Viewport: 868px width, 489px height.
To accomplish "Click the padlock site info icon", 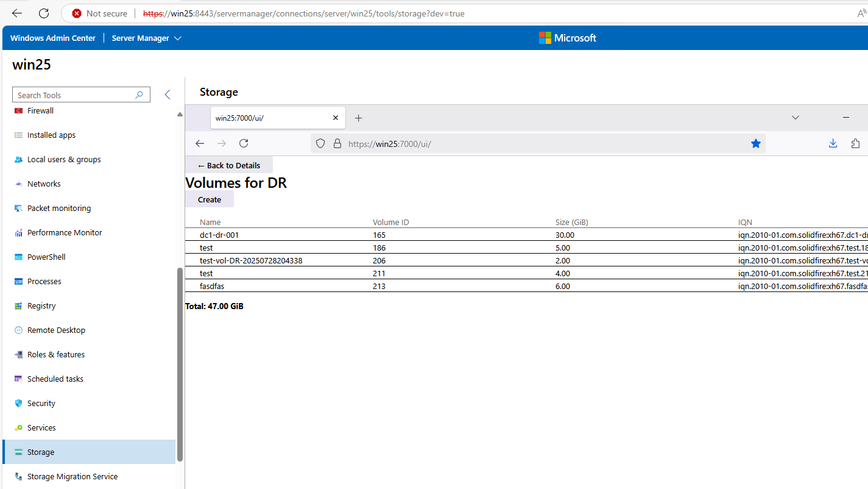I will 337,144.
